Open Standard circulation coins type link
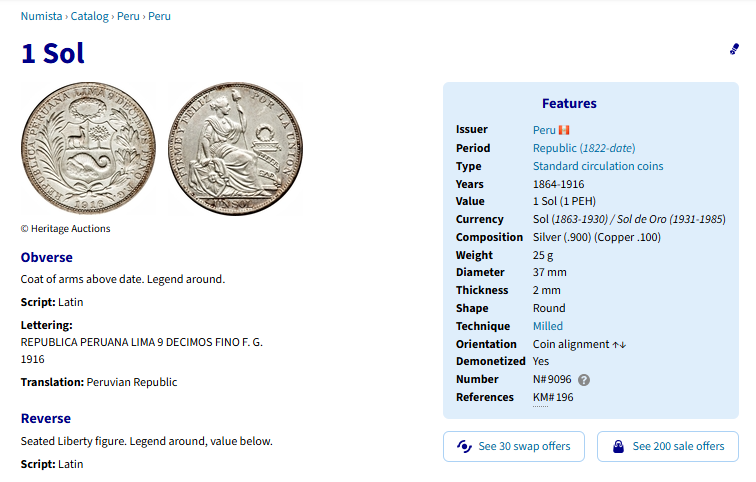The width and height of the screenshot is (756, 482). pos(598,166)
